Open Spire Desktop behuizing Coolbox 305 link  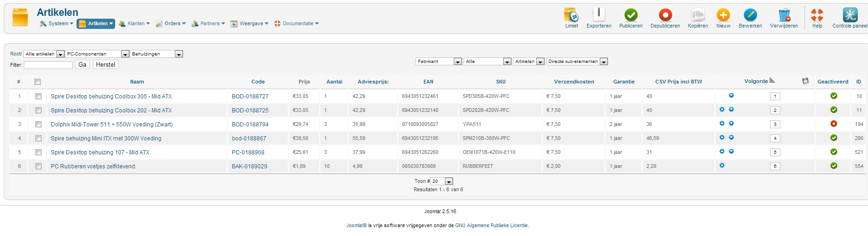pyautogui.click(x=111, y=97)
